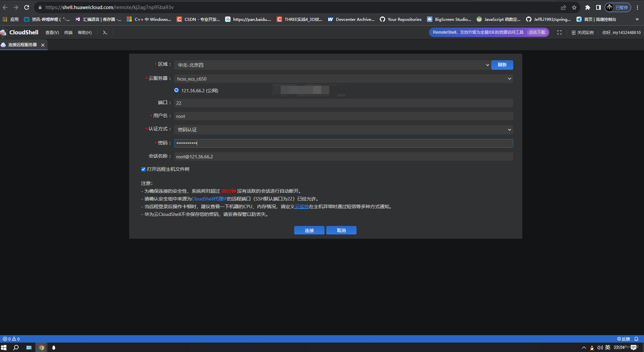The width and height of the screenshot is (644, 352).
Task: Click the browser back arrow
Action: [5, 7]
